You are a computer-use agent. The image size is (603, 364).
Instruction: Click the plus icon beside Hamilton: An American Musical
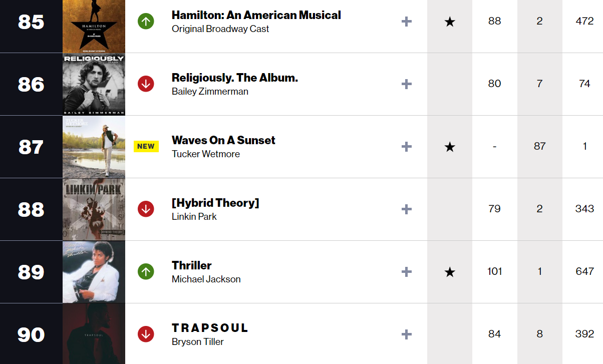[x=407, y=22]
